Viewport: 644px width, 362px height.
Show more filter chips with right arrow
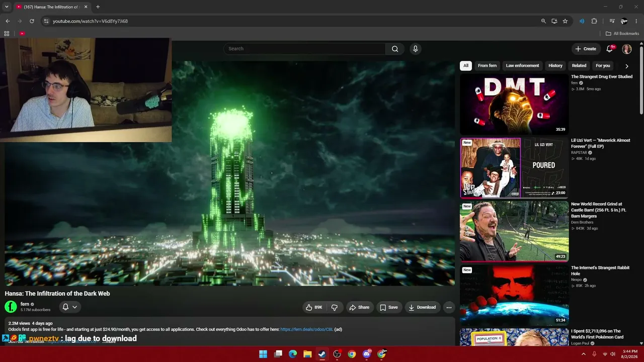(627, 66)
